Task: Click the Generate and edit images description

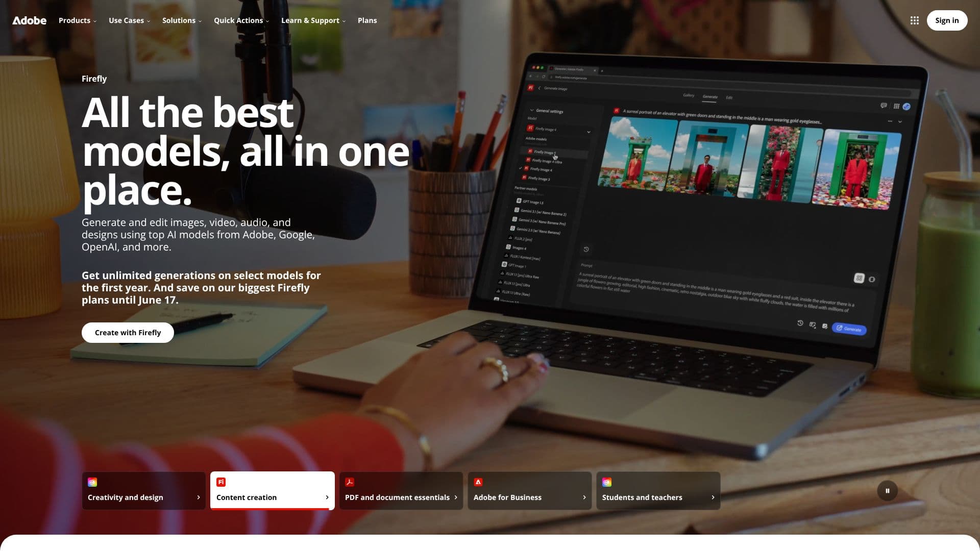Action: coord(198,235)
